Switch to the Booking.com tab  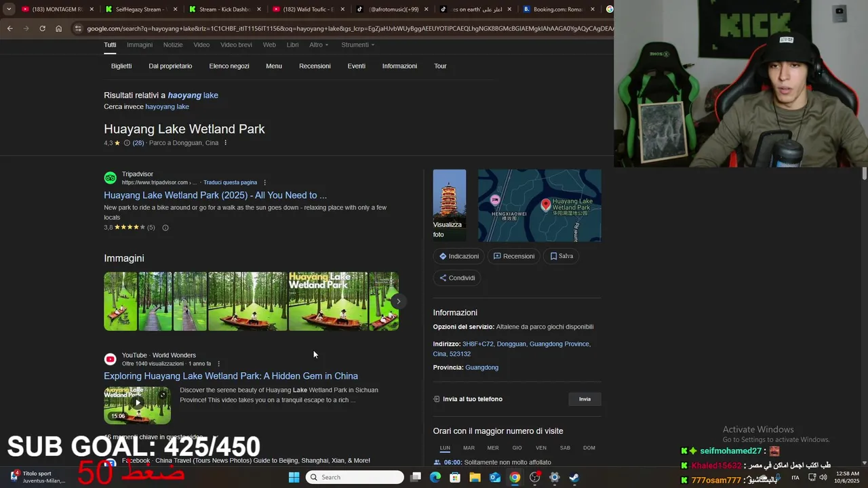[x=556, y=9]
